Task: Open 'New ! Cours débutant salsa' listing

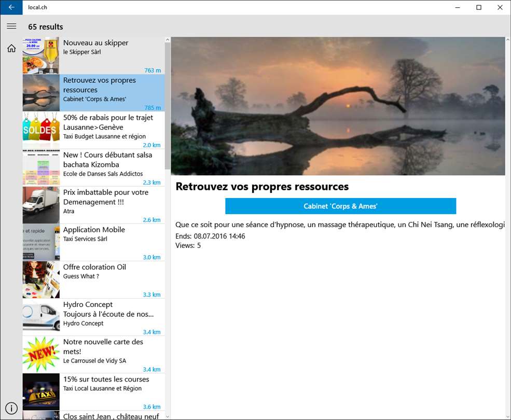Action: tap(93, 167)
